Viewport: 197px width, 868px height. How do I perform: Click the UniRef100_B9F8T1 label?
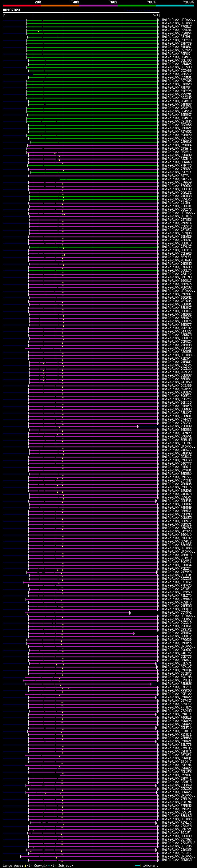(x=176, y=751)
